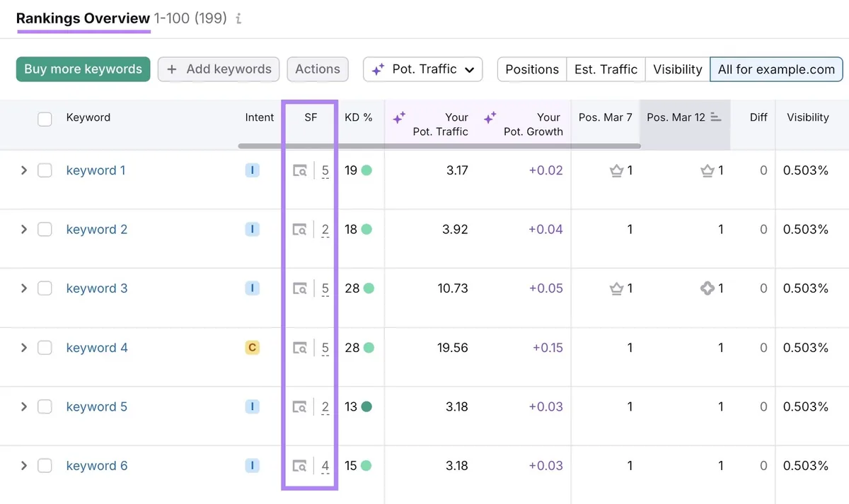Open the keyword 6 link
This screenshot has width=849, height=504.
pyautogui.click(x=97, y=466)
